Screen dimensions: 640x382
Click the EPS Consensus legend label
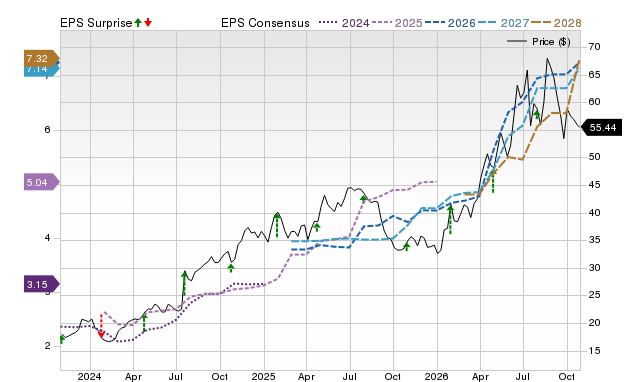click(265, 23)
